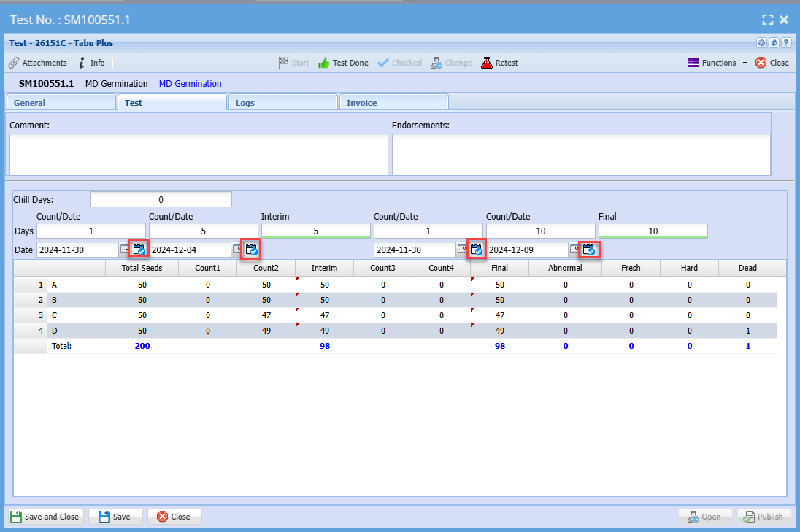This screenshot has width=800, height=532.
Task: Click the Save button
Action: pos(115,517)
